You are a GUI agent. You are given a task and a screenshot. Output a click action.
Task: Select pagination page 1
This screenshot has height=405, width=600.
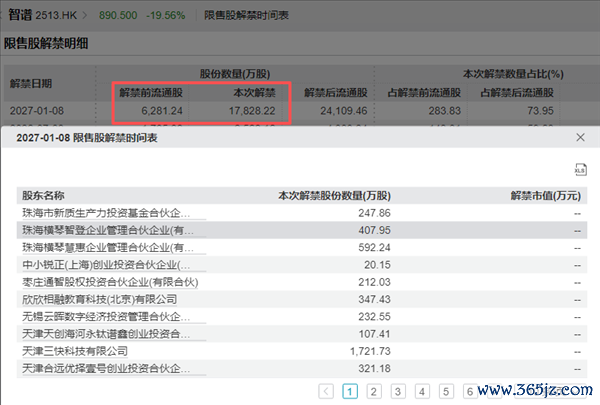click(x=350, y=391)
